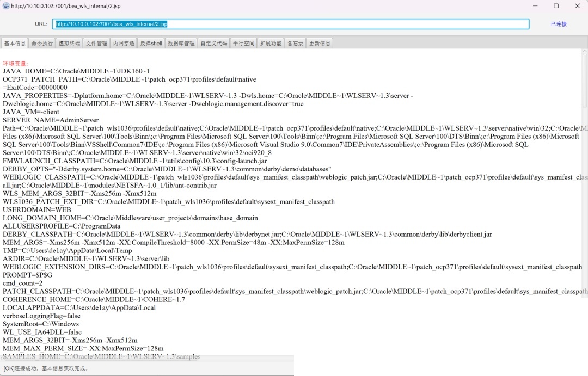Viewport: 588px width, 376px height.
Task: Open the 数据库管理 tab
Action: (181, 44)
